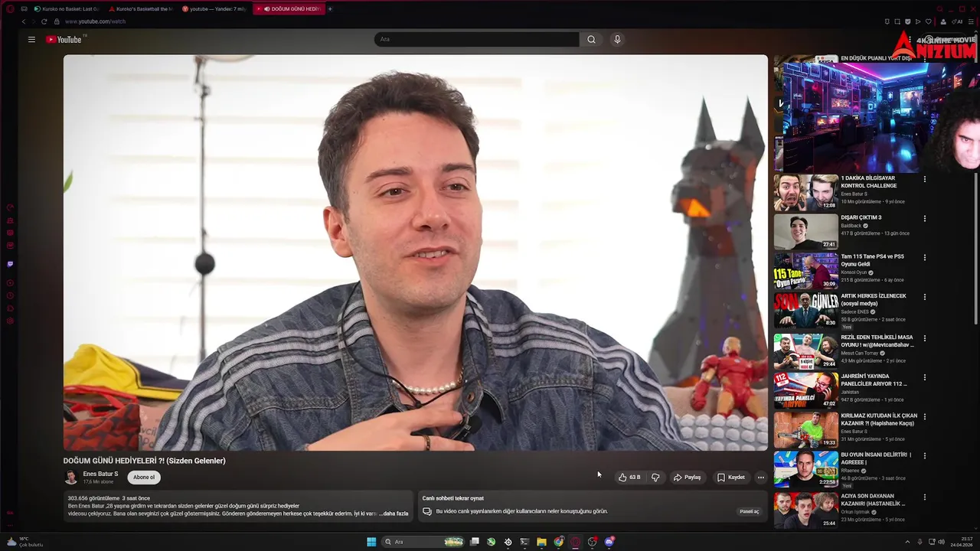Open ACIYA SON DAYANAN KAZANIR video
The width and height of the screenshot is (980, 551).
coord(872,500)
